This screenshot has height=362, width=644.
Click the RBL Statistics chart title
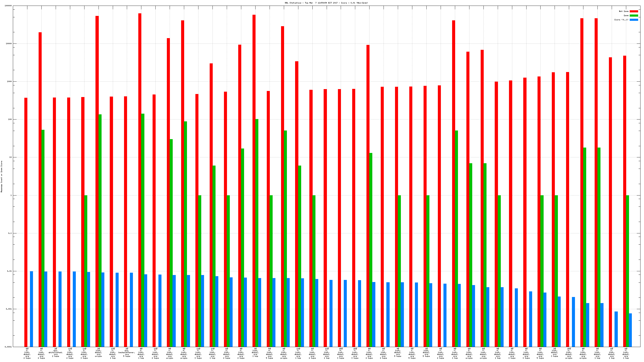tap(326, 3)
